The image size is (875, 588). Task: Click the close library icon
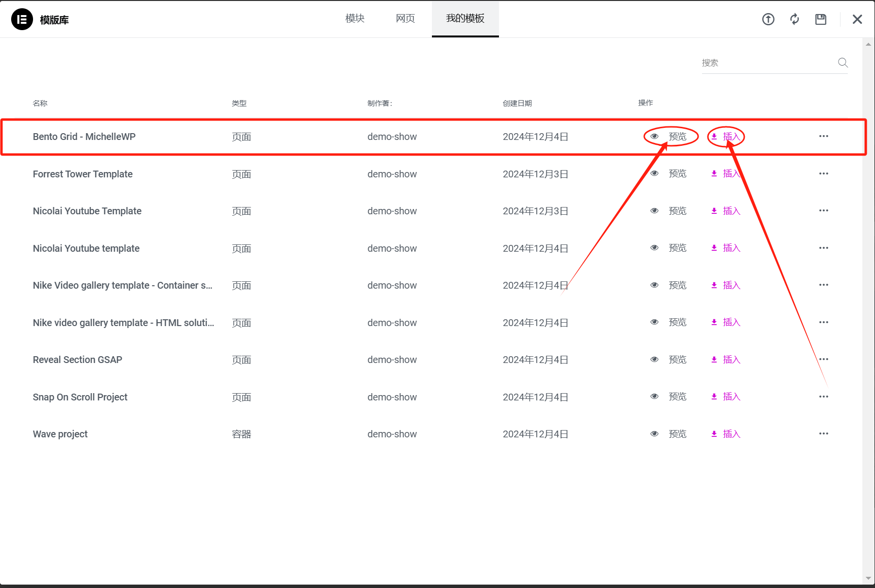857,19
